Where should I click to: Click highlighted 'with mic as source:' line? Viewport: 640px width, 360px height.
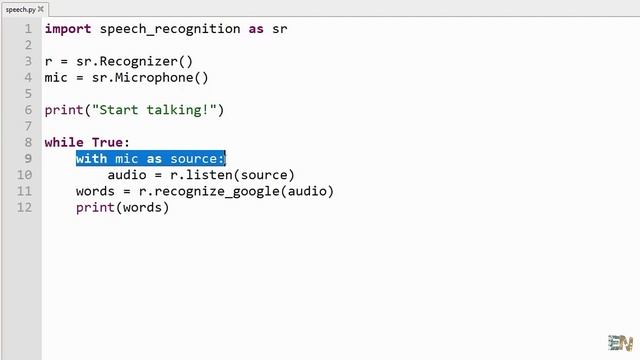coord(151,158)
